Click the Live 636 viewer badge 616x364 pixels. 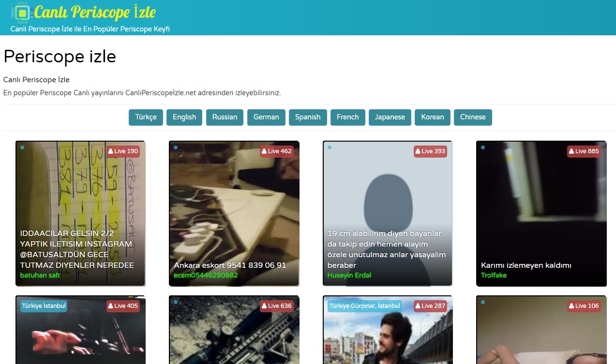[277, 306]
